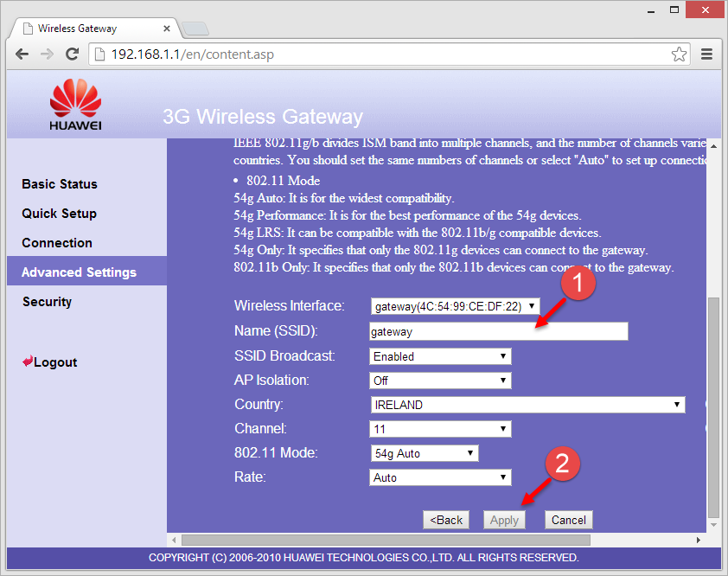Viewport: 728px width, 576px height.
Task: Click the Apply button
Action: (x=504, y=520)
